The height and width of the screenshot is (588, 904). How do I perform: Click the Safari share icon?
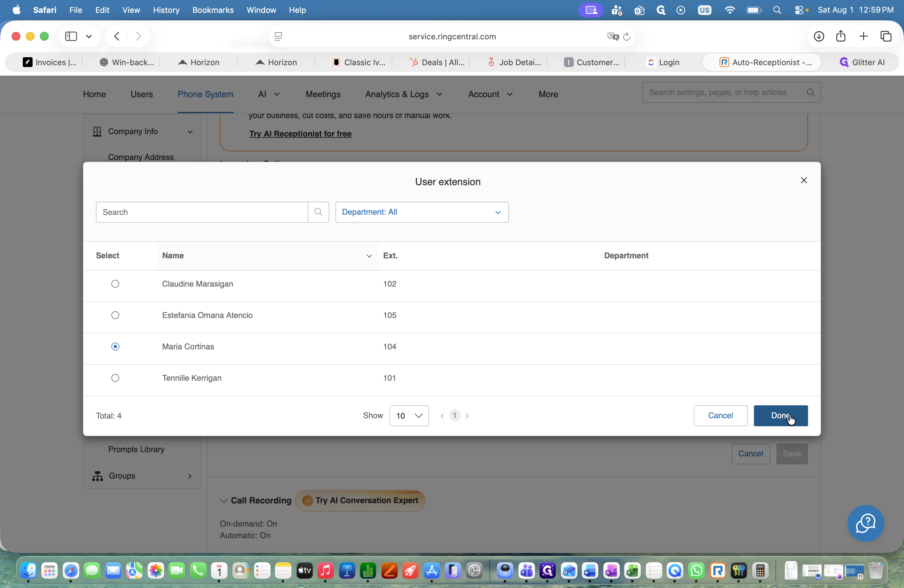tap(841, 36)
